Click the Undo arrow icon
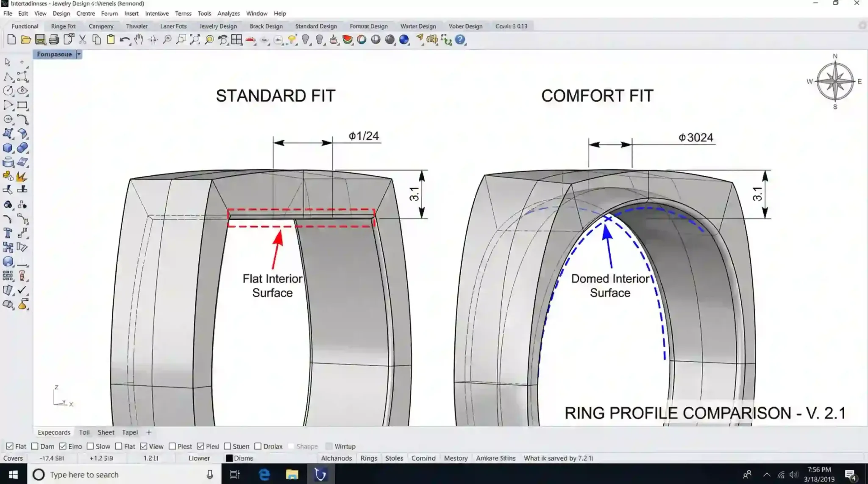This screenshot has width=868, height=484. coord(125,40)
